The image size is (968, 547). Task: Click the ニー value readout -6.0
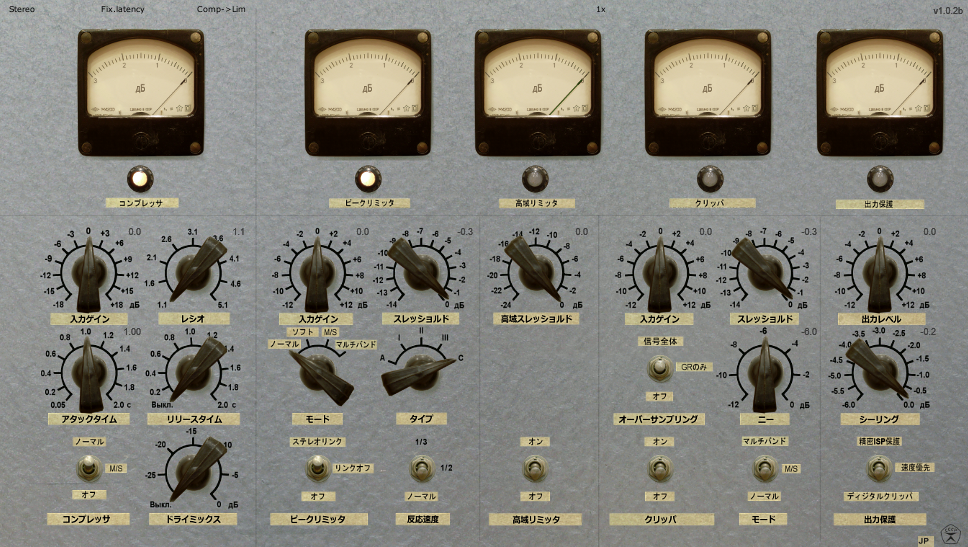[809, 332]
